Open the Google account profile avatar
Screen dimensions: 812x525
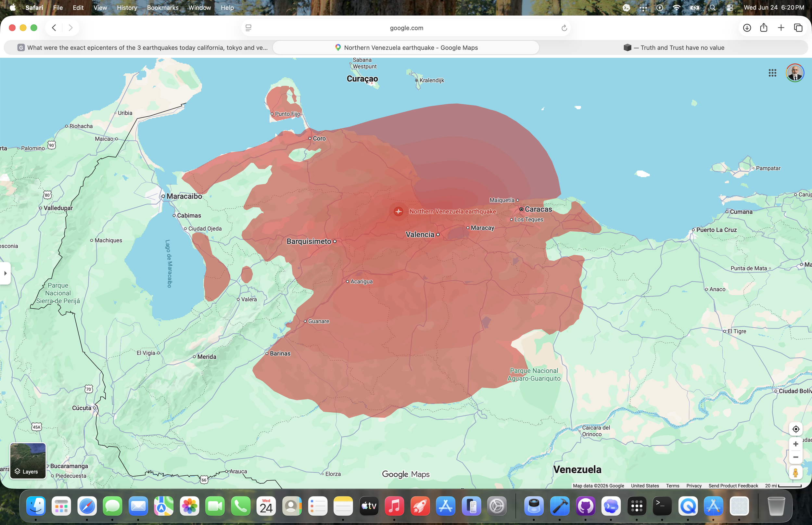point(794,73)
